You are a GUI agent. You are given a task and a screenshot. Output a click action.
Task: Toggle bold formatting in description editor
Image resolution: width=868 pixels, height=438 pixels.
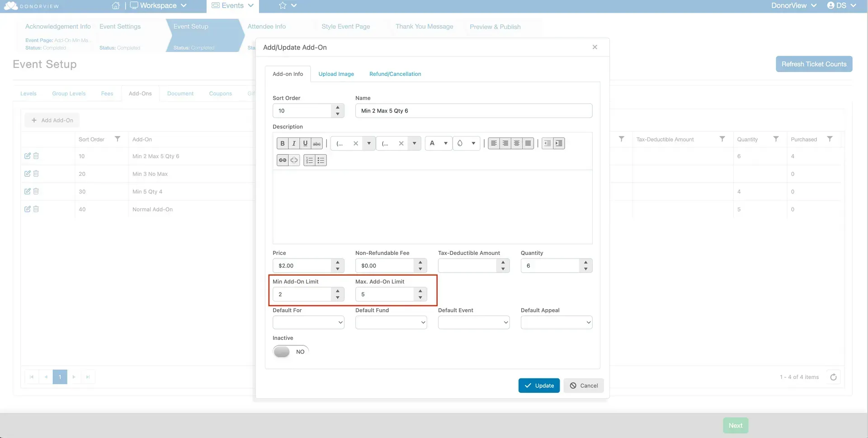coord(283,143)
